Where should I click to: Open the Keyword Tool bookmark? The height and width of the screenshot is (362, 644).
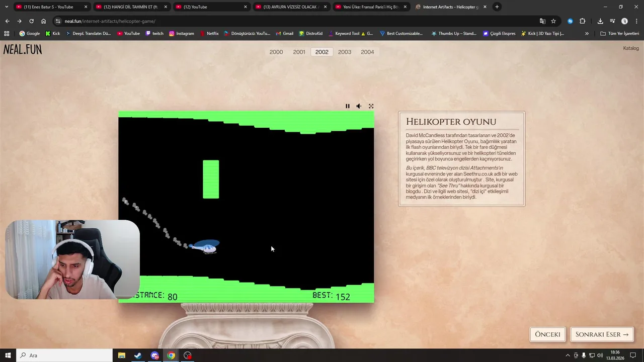coord(351,33)
